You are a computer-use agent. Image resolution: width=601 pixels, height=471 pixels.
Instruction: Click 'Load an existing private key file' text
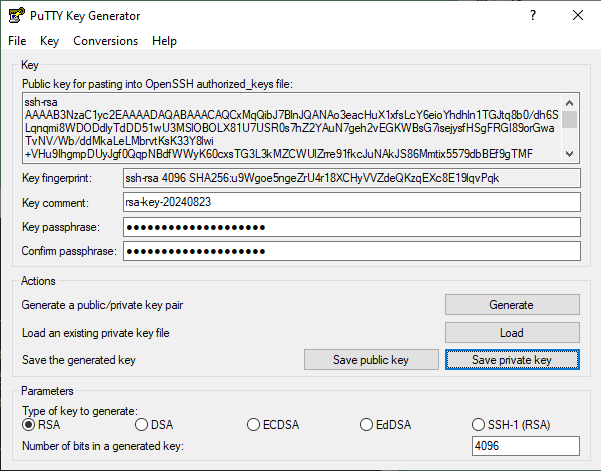coord(95,333)
